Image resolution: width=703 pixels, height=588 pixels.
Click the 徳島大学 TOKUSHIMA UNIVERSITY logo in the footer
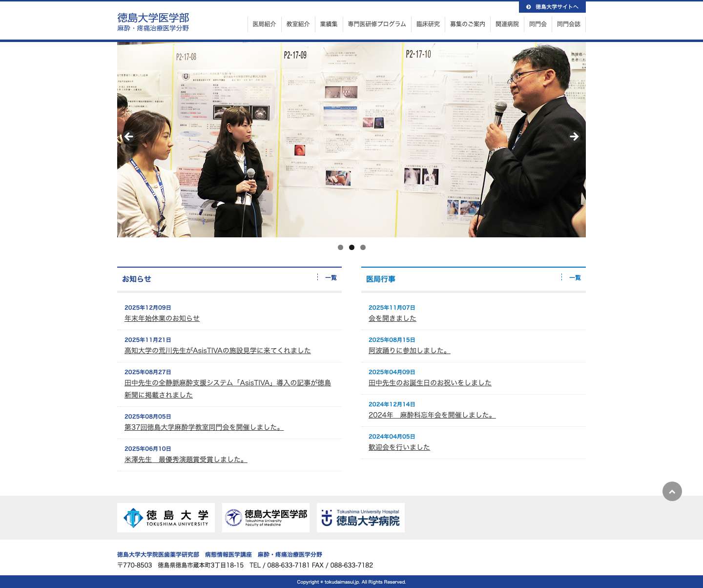pos(165,518)
